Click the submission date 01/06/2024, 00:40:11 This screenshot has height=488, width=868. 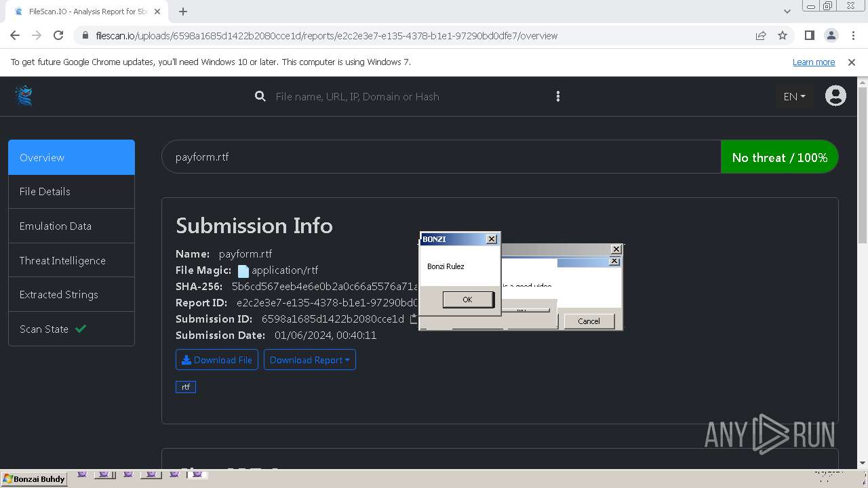click(325, 335)
